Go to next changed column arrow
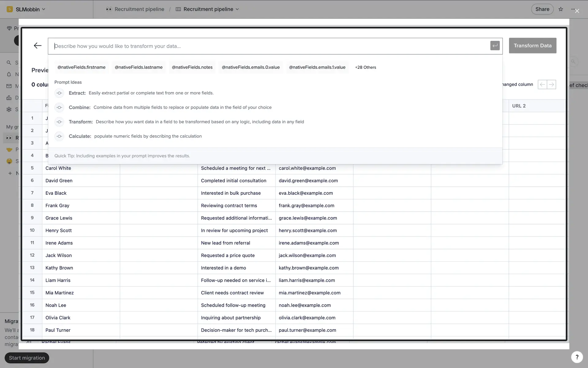The image size is (588, 368). pos(551,84)
